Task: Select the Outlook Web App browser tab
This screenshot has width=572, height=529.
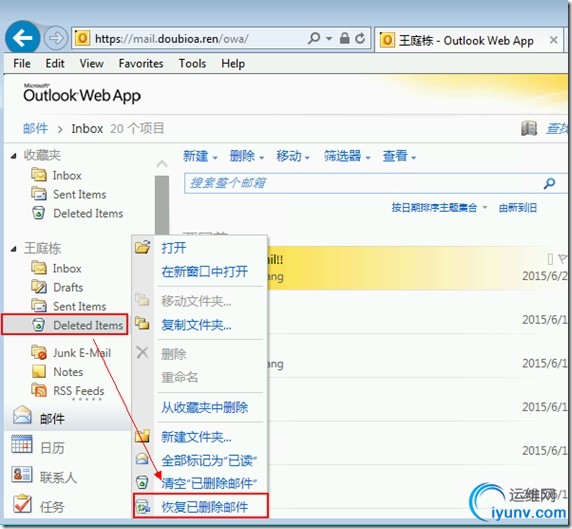Action: [469, 39]
